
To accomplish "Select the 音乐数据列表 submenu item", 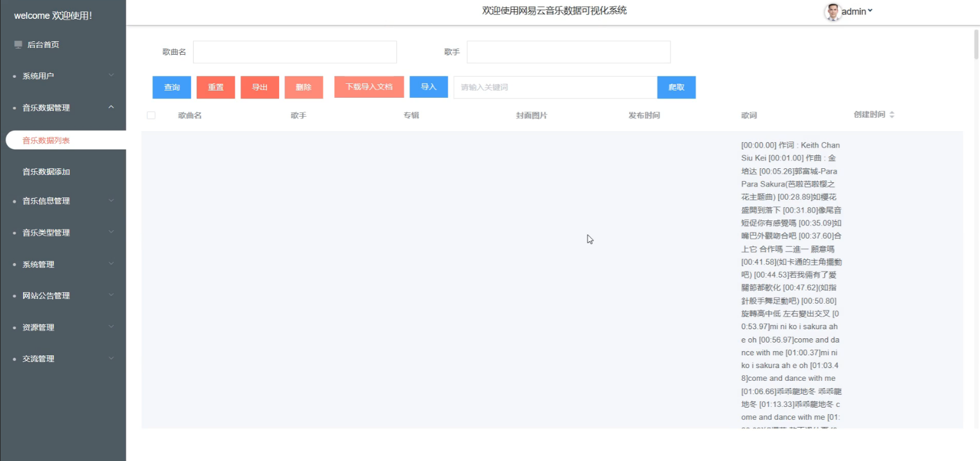I will [66, 140].
